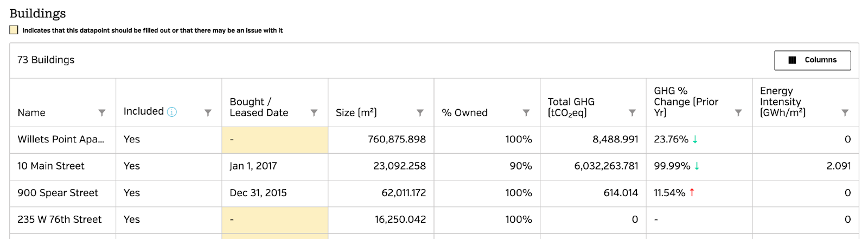Filter the Bought / Leased Date column
868x239 pixels.
pyautogui.click(x=314, y=112)
